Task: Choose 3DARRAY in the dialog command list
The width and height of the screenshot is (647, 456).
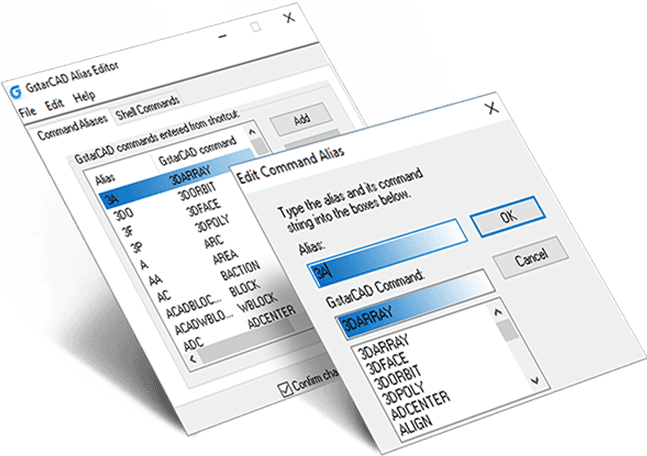Action: 383,347
